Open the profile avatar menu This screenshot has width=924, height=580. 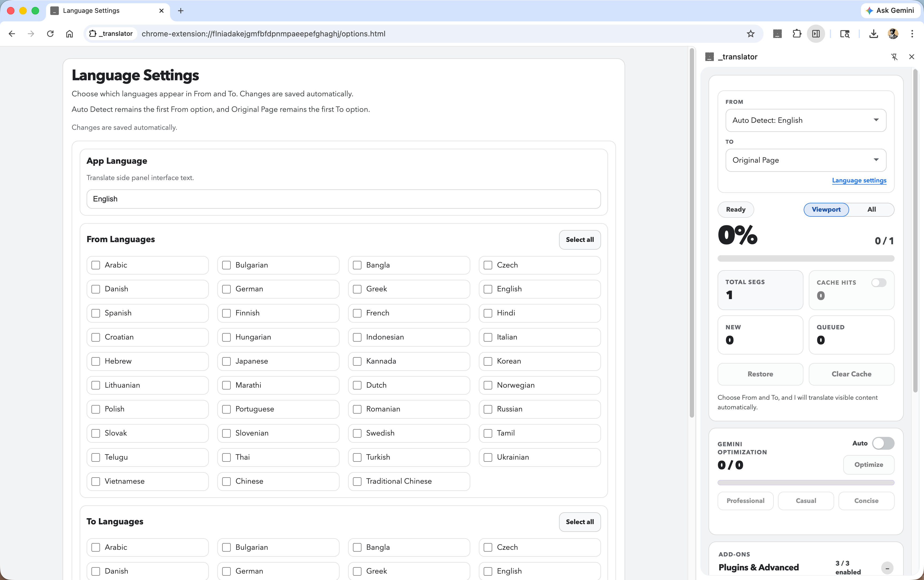pyautogui.click(x=893, y=34)
